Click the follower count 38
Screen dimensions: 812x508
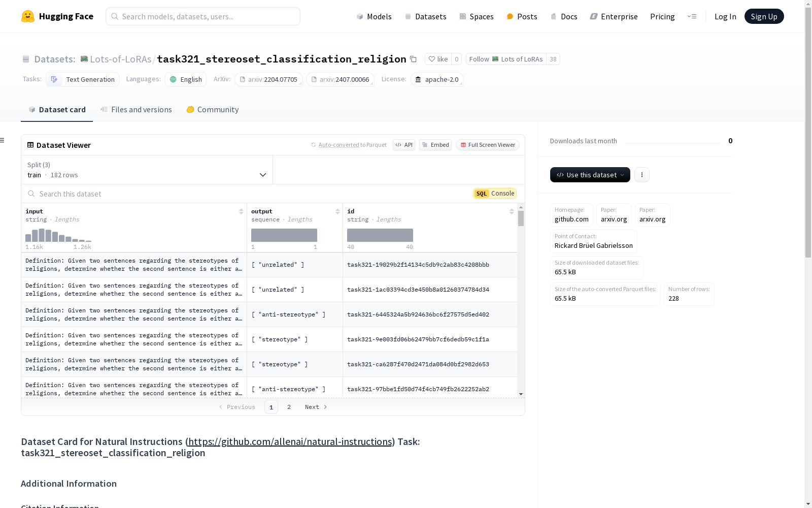pos(553,59)
